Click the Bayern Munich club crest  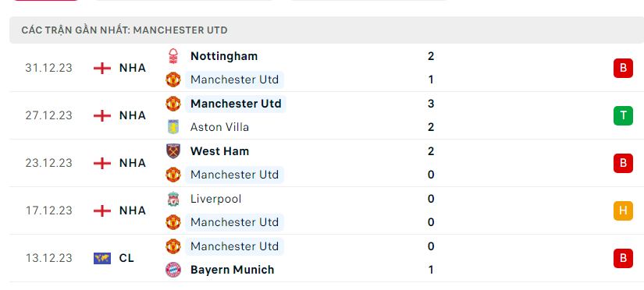173,270
